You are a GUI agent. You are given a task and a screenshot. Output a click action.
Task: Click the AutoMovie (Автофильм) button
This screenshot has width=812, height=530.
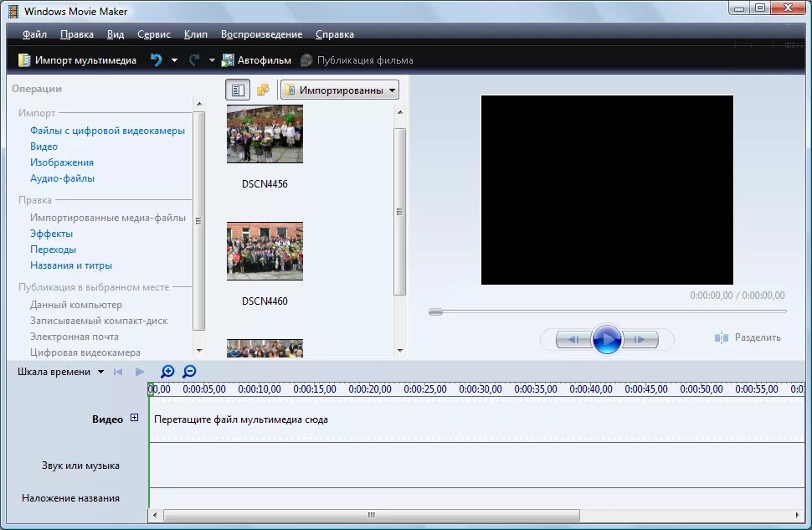click(x=256, y=60)
